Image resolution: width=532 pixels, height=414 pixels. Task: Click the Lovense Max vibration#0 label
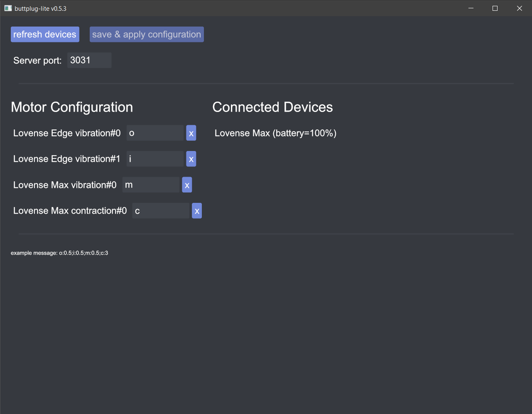(65, 185)
